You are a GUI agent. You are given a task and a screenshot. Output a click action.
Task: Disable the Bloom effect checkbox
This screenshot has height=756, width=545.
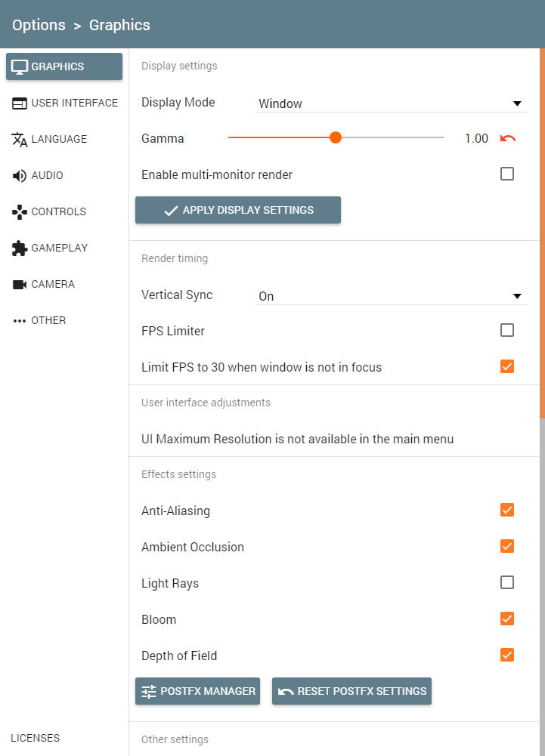tap(507, 619)
